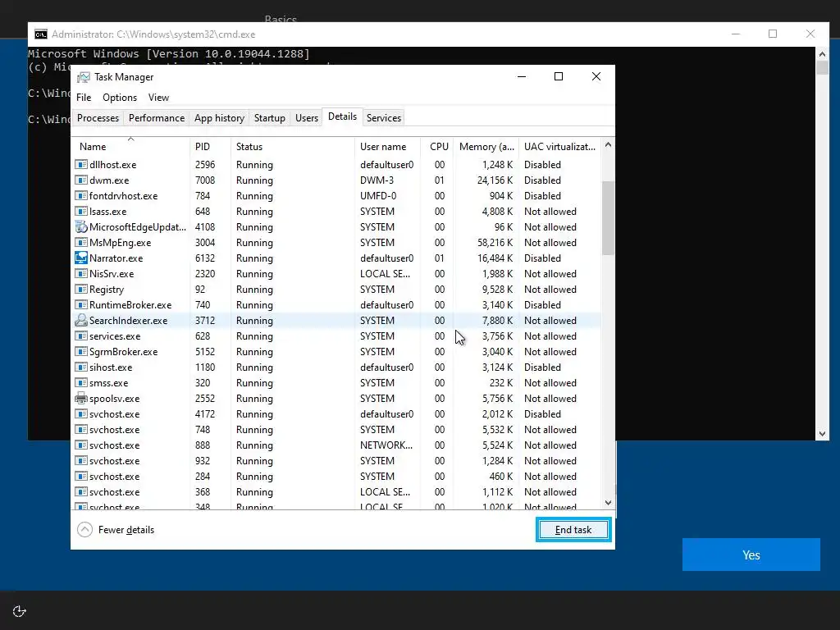Click the cmd window scrollbar up arrow
840x630 pixels.
[x=822, y=53]
